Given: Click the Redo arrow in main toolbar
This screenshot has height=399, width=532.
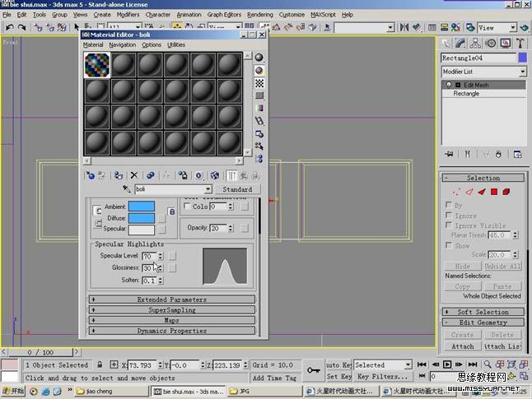Looking at the screenshot, I should [x=21, y=27].
